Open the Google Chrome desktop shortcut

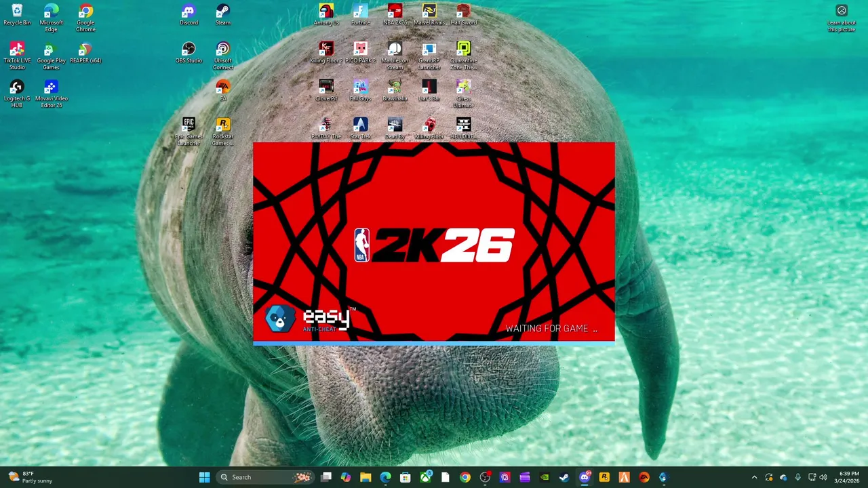(x=85, y=18)
